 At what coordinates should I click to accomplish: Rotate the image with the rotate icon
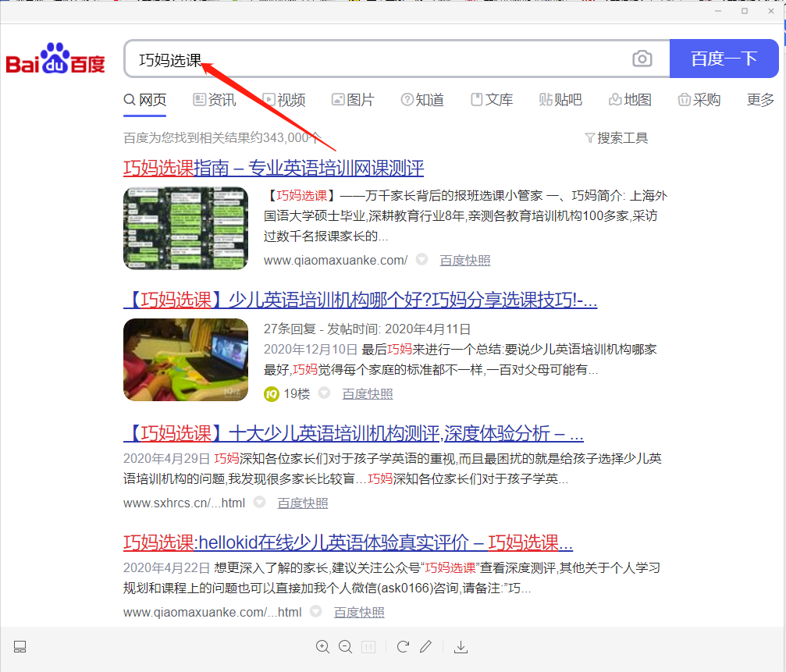click(x=403, y=647)
